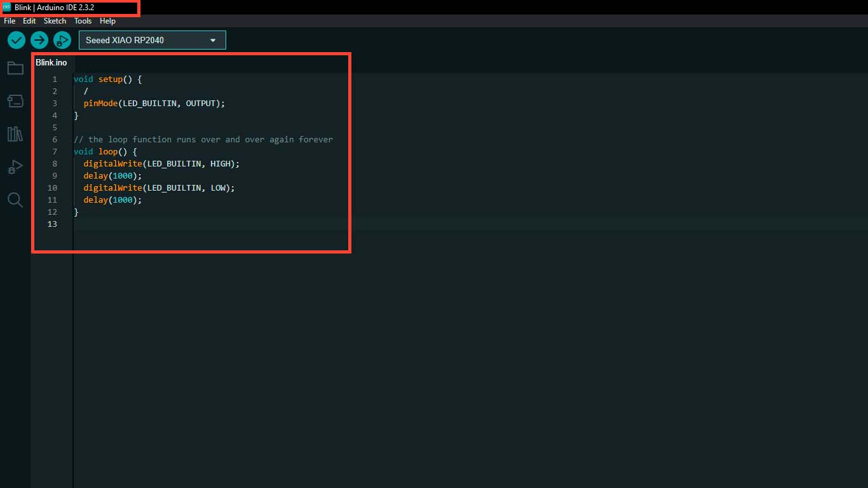
Task: Open the Boards Manager sidebar icon
Action: (15, 100)
